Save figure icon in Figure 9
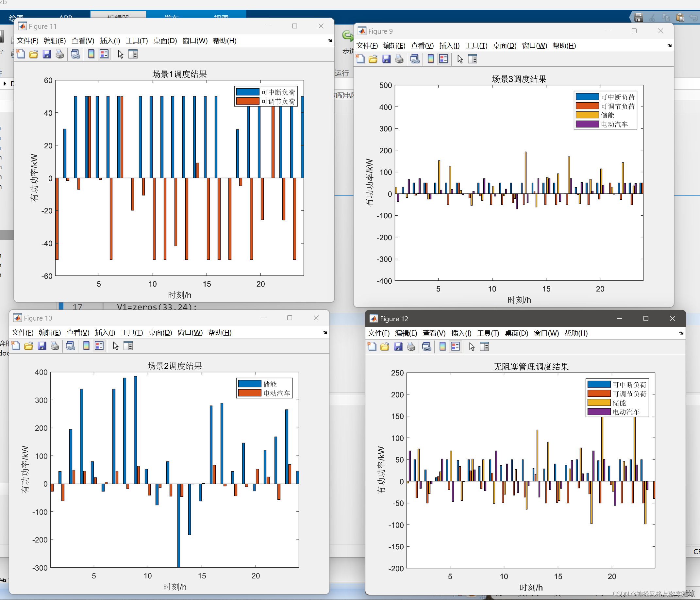 pyautogui.click(x=386, y=59)
